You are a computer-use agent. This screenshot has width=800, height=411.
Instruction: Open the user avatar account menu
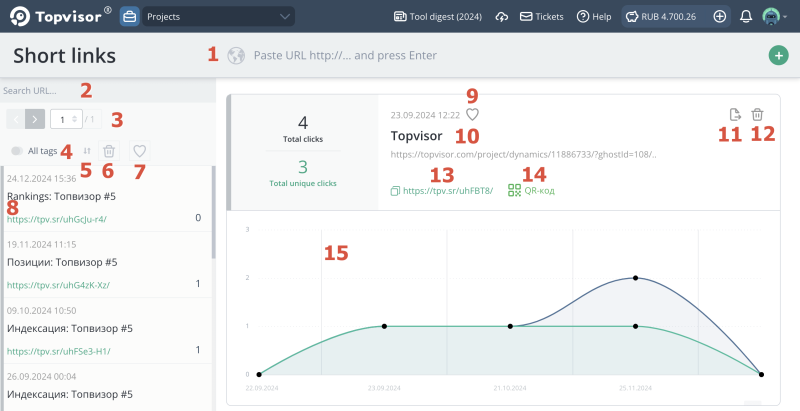tap(772, 17)
